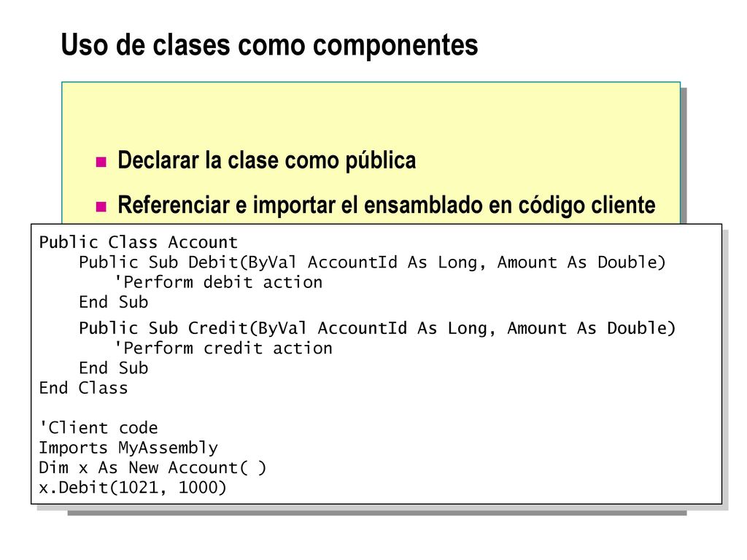Click the slide title 'Uso de clases como componentes'
The height and width of the screenshot is (560, 747).
pyautogui.click(x=269, y=45)
